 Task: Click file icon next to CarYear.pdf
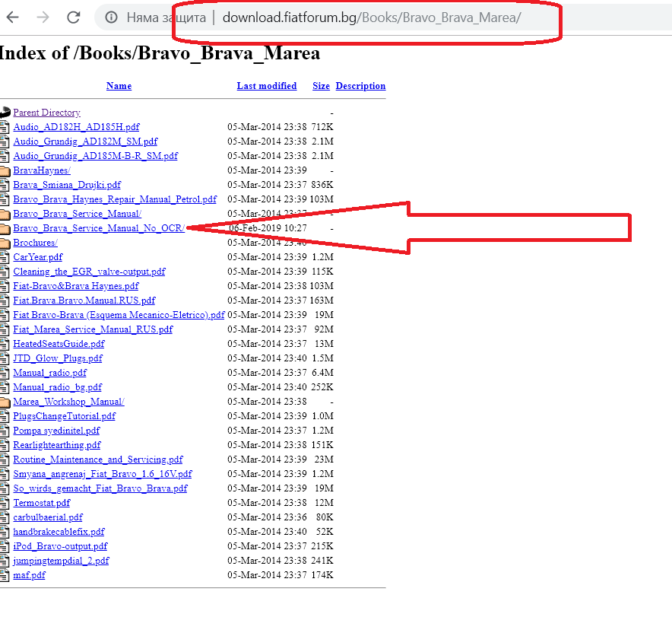pos(5,257)
